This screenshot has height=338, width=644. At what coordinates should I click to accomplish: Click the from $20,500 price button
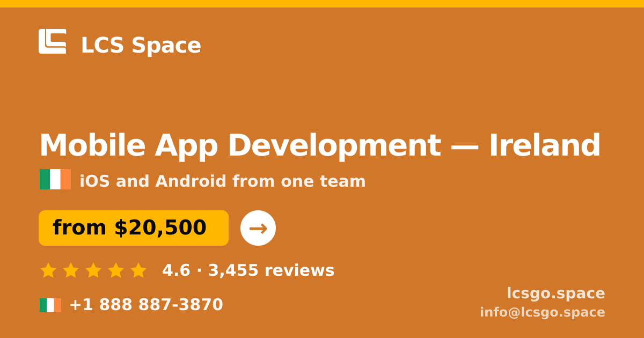134,228
